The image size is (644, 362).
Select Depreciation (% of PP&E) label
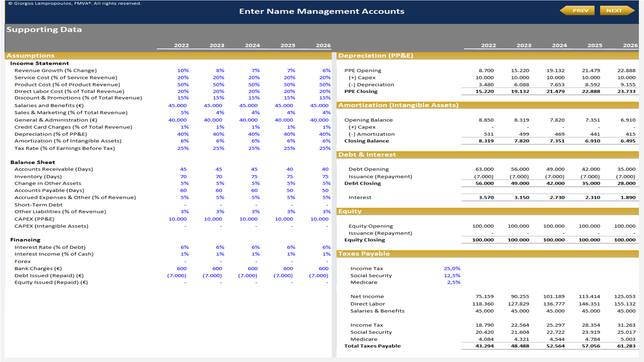point(51,134)
